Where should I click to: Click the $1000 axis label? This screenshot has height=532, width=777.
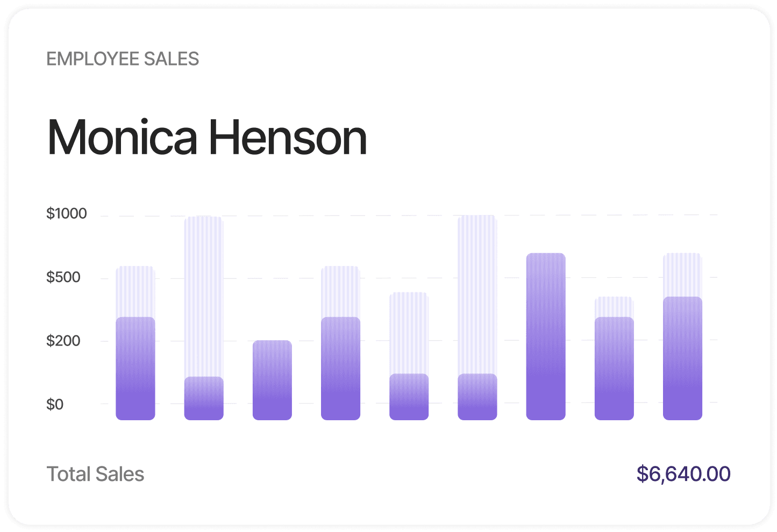coord(67,214)
